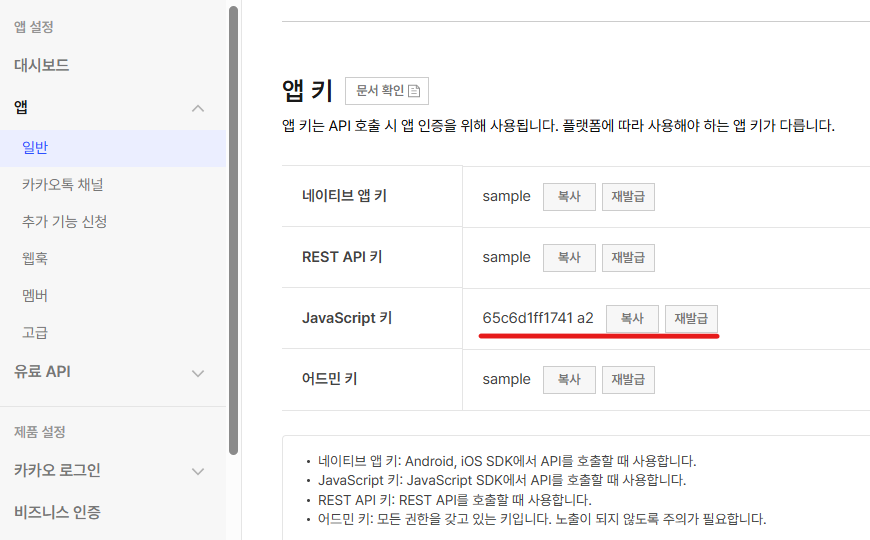870x540 pixels.
Task: Expand the 유료 API sidebar section
Action: pyautogui.click(x=198, y=373)
